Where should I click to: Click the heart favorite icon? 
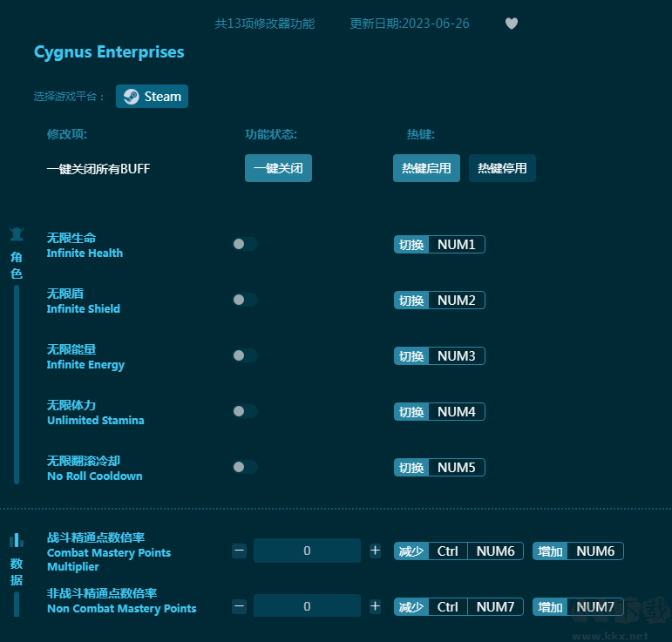(x=512, y=24)
